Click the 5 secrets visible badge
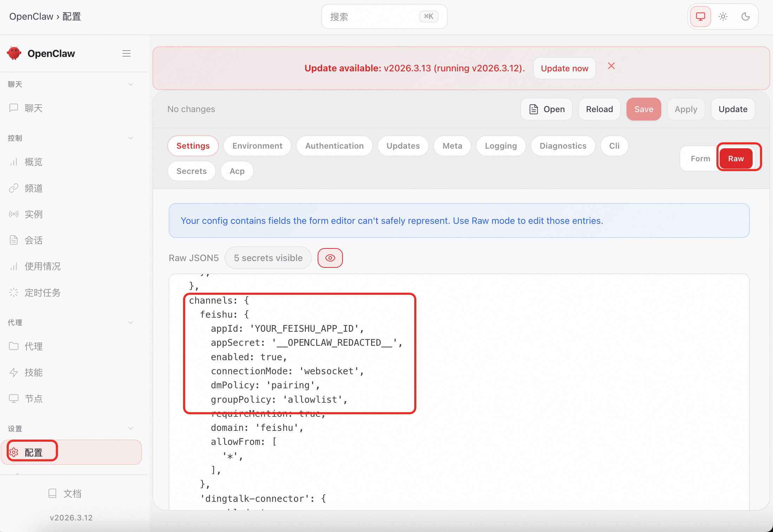 pyautogui.click(x=268, y=258)
